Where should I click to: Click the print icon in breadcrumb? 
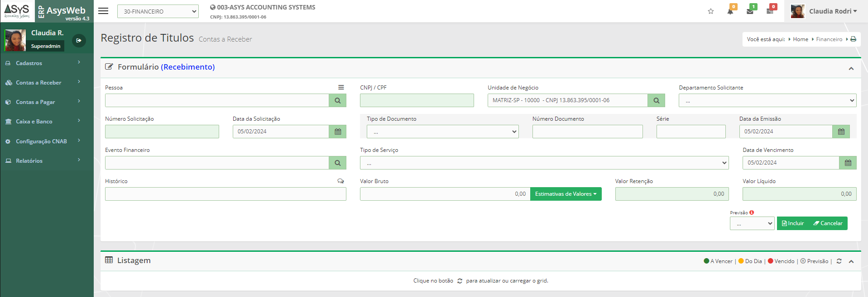point(853,39)
